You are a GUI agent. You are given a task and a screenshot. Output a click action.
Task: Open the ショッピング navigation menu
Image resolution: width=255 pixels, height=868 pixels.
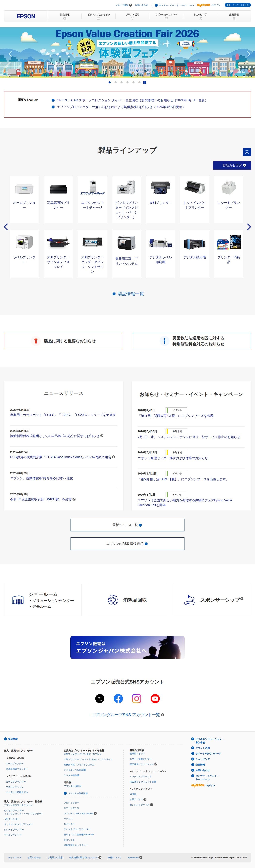coord(200,16)
